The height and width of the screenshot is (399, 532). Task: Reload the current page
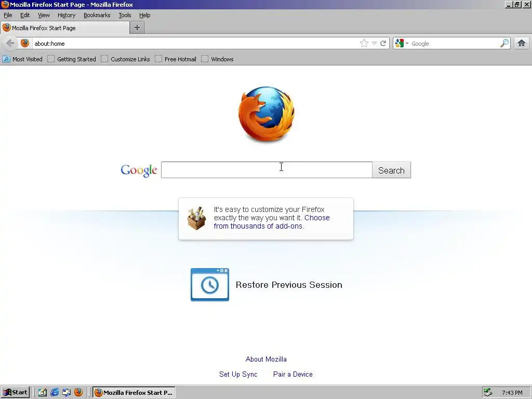pyautogui.click(x=383, y=44)
